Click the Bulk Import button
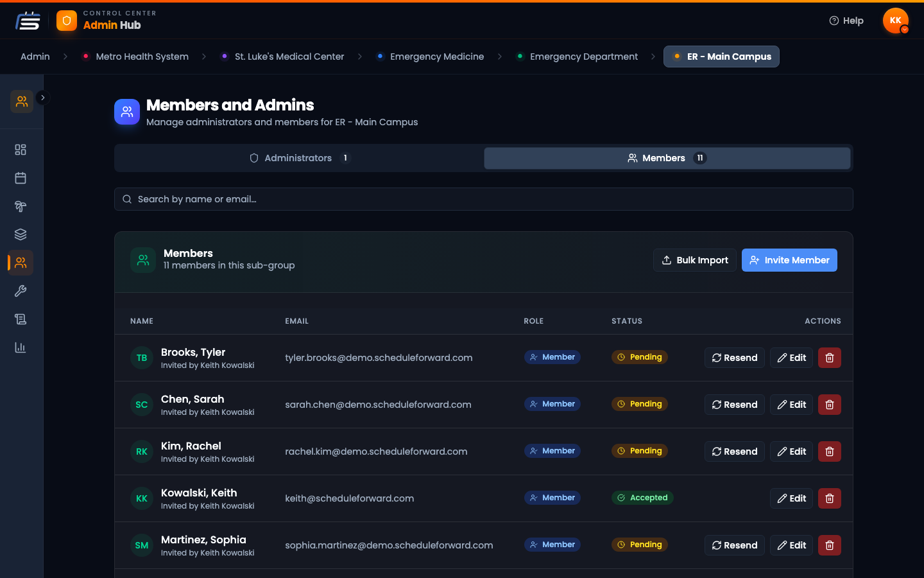This screenshot has height=578, width=924. [x=695, y=260]
